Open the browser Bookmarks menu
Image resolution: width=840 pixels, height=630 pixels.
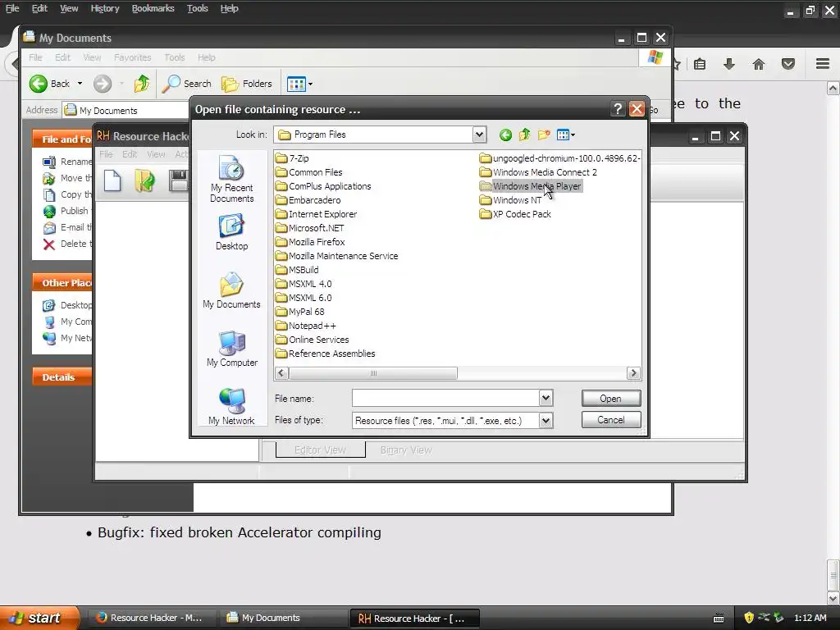[x=153, y=8]
